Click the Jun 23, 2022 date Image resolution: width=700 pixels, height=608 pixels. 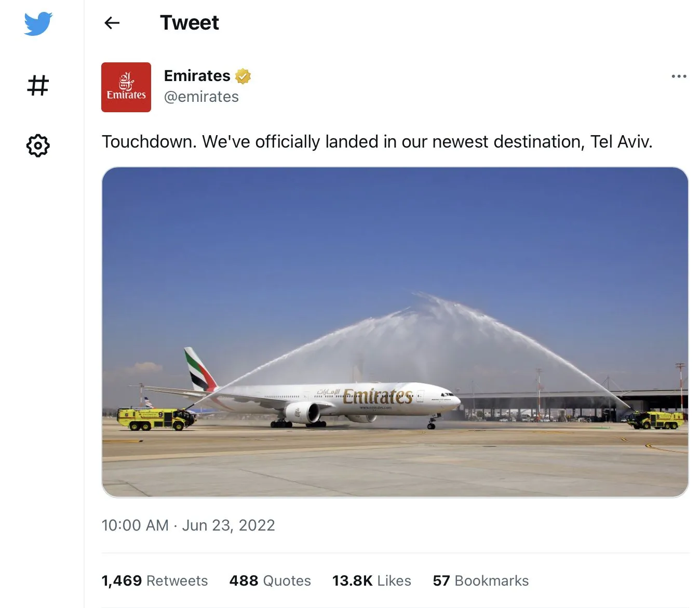[228, 525]
